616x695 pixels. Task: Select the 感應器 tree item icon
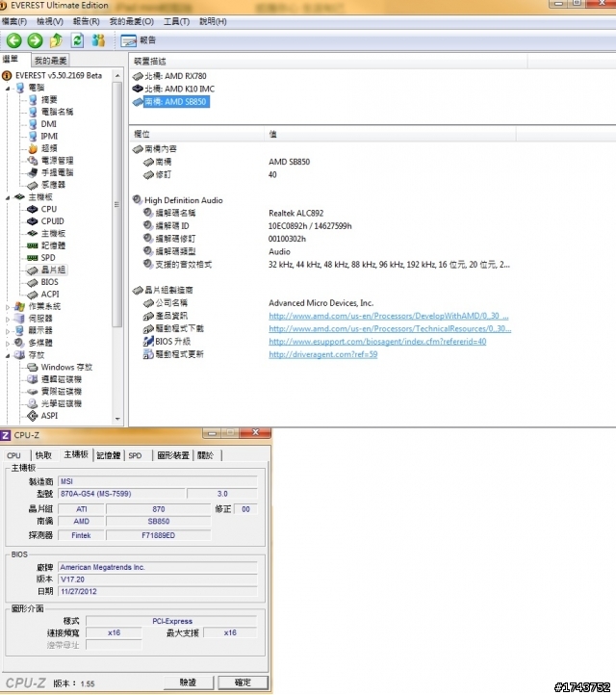pyautogui.click(x=33, y=185)
